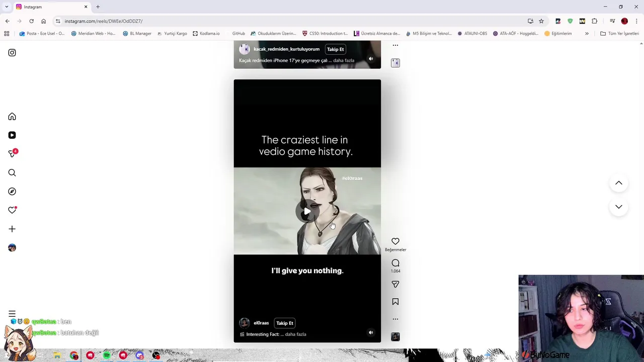Open the Yurtiçi Kargo bookmark
Viewport: 644px width, 362px height.
[172, 34]
